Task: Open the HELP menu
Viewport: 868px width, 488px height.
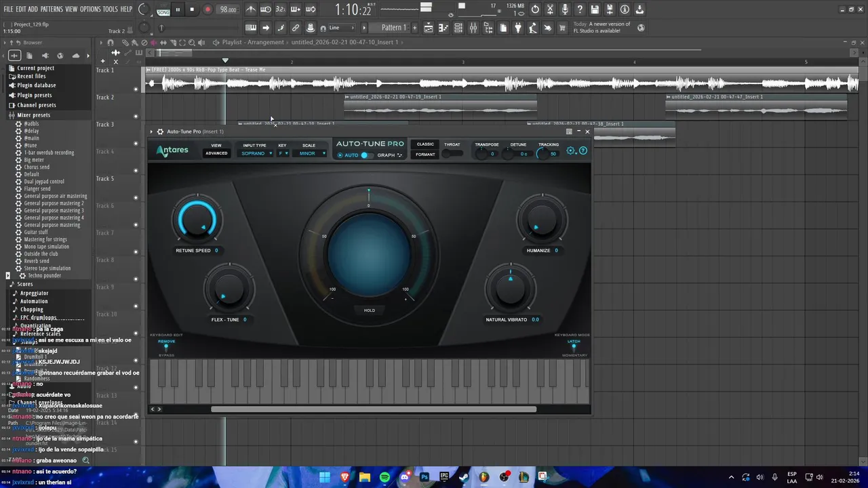Action: (x=126, y=9)
